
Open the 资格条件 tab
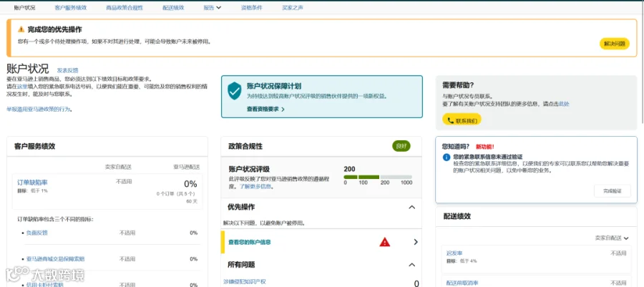tap(251, 7)
